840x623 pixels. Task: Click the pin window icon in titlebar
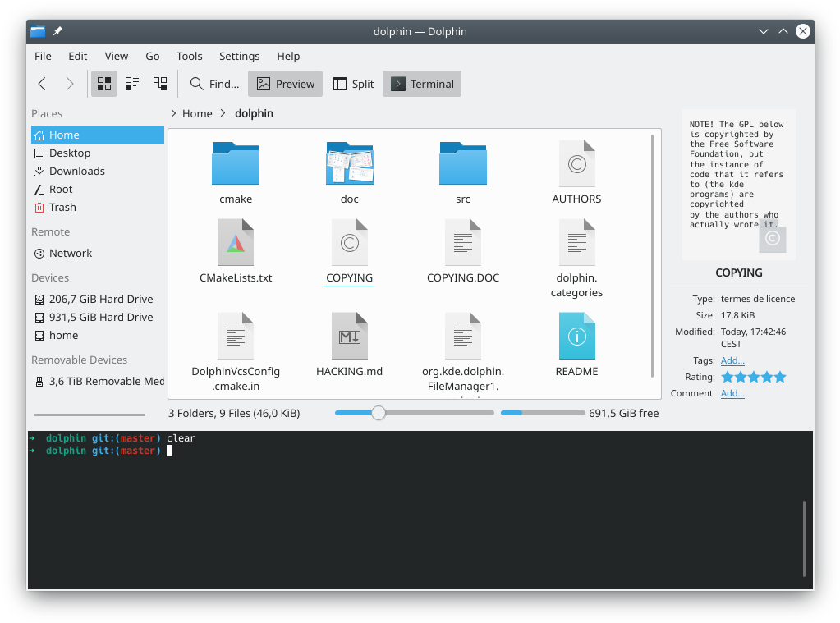[57, 32]
